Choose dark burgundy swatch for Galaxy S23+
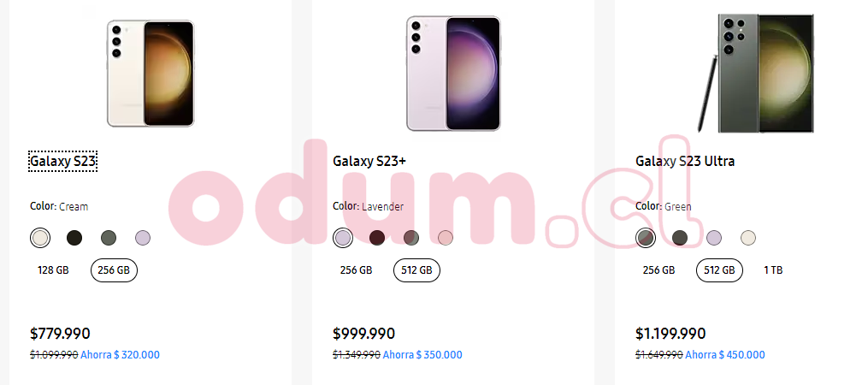Screen dimensions: 868x385 click(x=377, y=238)
